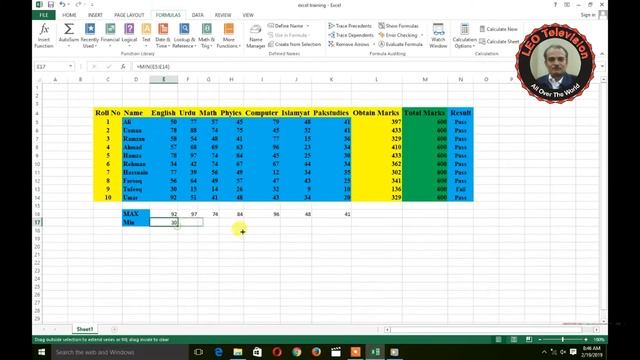640x360 pixels.
Task: Select the Sheet1 tab
Action: [84, 329]
